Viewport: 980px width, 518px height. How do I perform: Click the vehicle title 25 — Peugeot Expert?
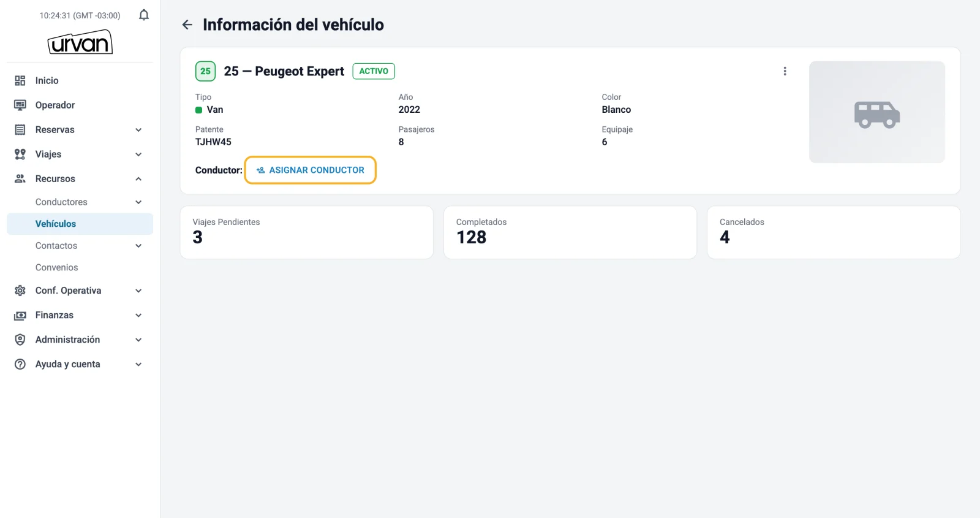284,71
